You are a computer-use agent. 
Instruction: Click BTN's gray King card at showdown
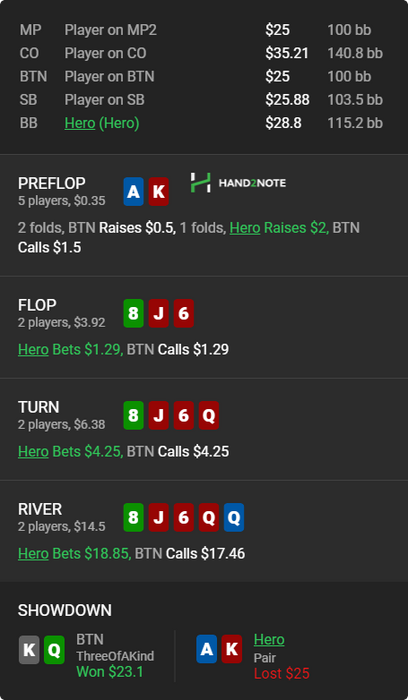(29, 650)
